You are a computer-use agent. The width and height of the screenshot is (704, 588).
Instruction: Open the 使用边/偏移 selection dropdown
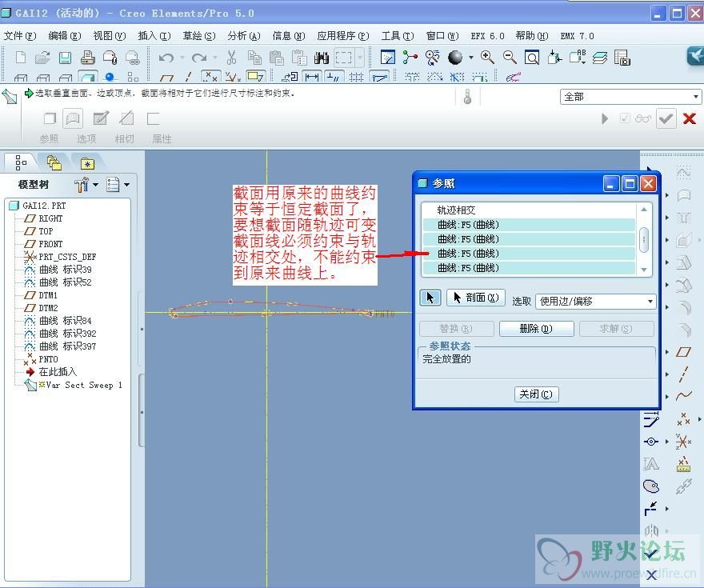596,301
